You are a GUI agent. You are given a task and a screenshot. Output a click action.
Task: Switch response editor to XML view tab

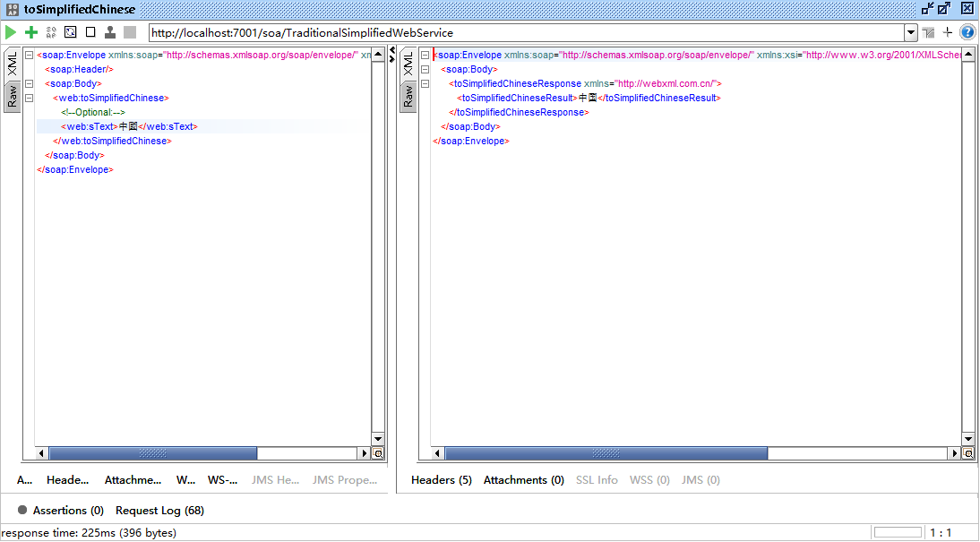[x=408, y=64]
